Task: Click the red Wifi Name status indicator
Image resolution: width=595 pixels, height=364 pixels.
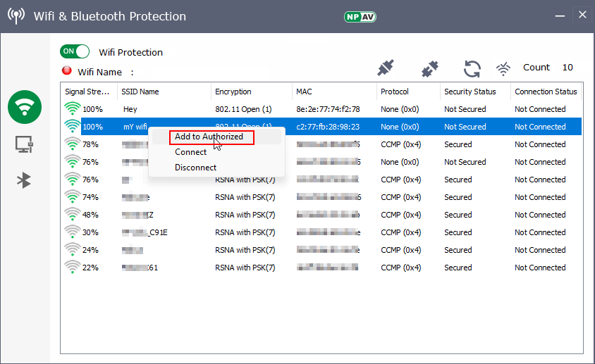Action: [67, 70]
